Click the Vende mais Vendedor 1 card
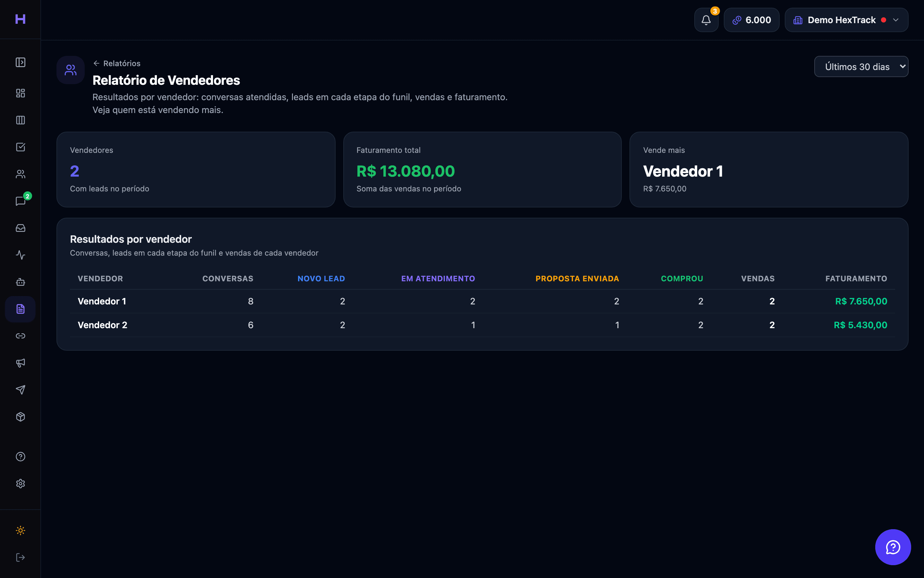 click(769, 169)
